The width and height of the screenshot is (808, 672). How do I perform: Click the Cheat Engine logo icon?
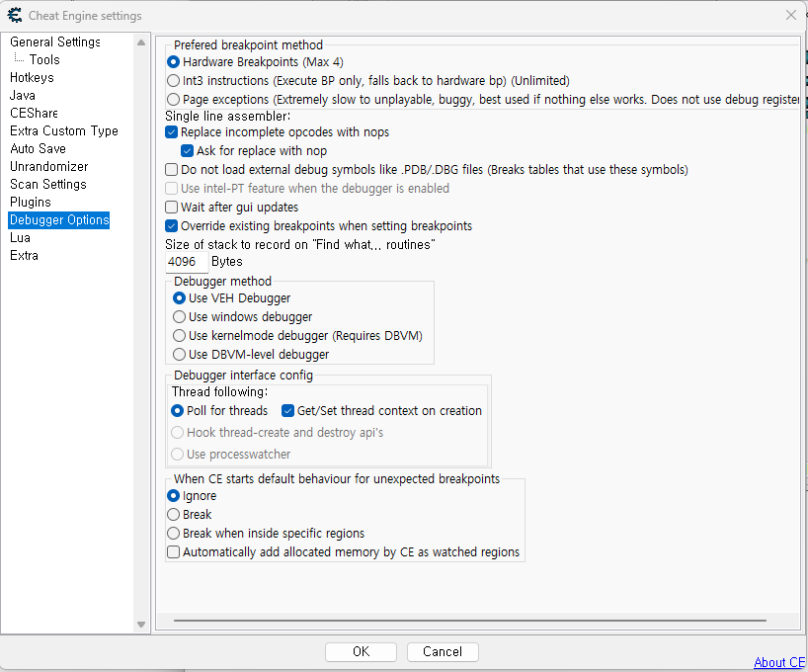(x=15, y=15)
